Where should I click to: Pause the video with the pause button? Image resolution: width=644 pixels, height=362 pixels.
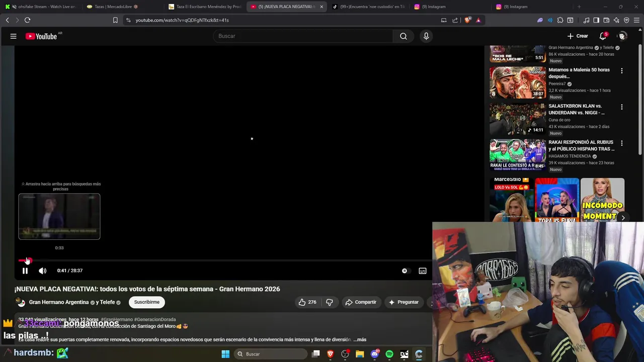pyautogui.click(x=25, y=270)
